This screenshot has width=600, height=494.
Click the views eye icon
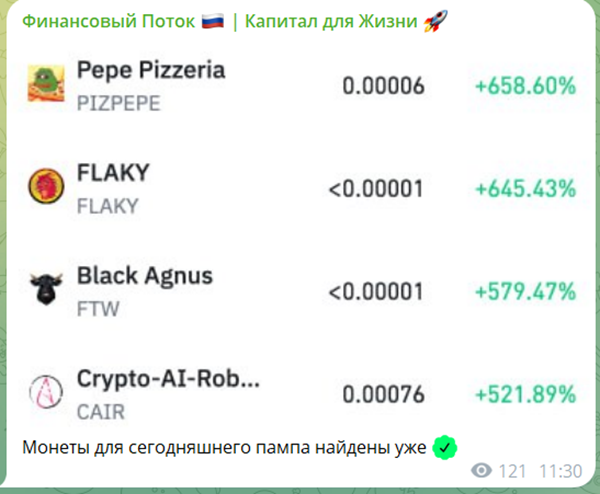point(481,470)
